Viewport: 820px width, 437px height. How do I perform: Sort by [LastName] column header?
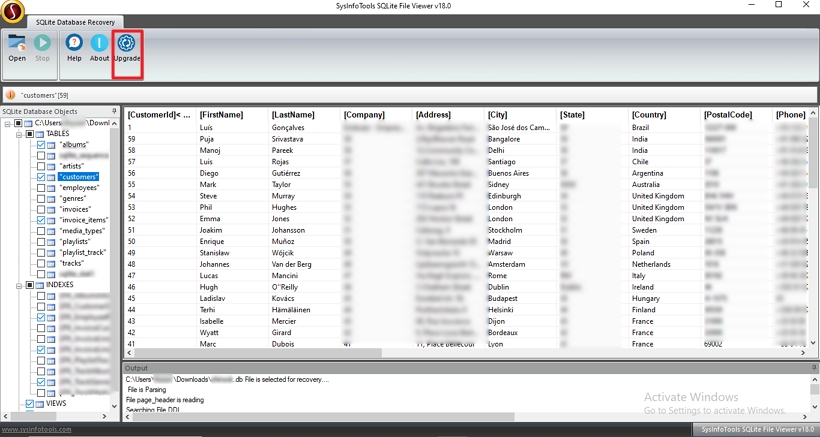click(304, 114)
